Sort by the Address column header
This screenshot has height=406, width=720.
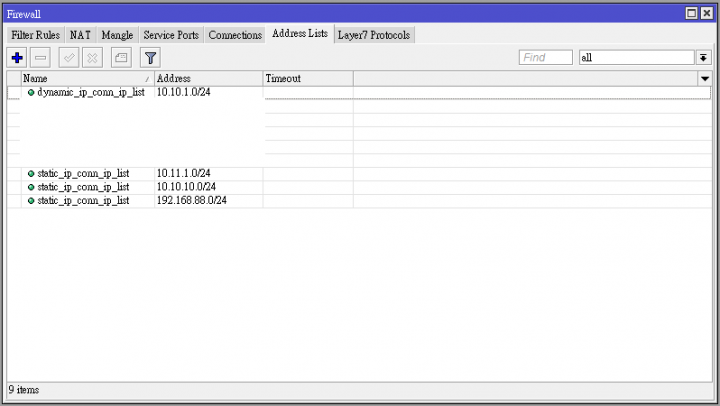(208, 79)
